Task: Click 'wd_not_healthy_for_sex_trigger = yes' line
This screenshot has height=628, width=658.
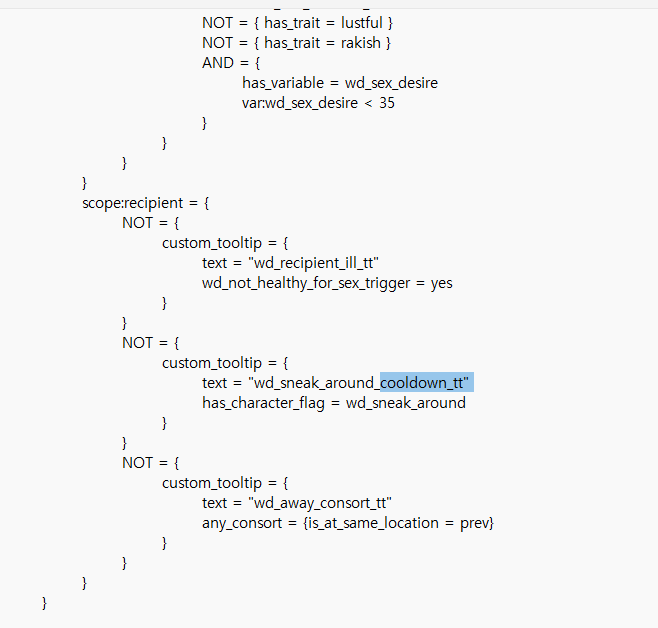Action: pos(327,284)
